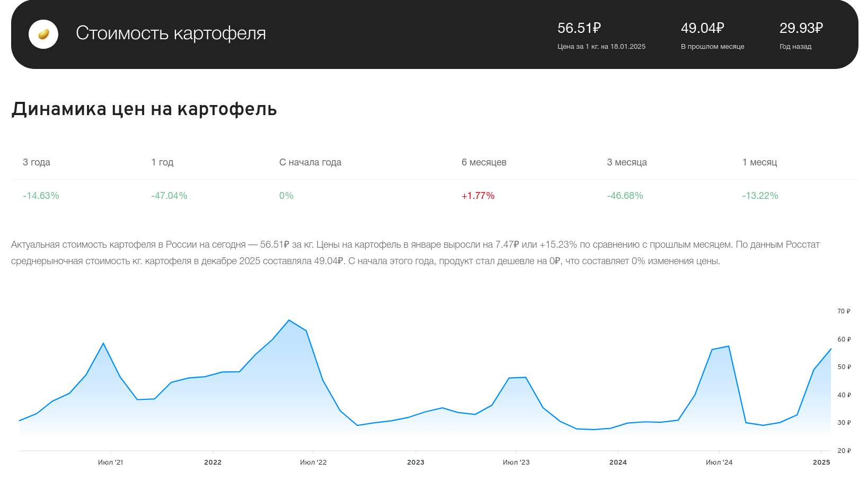The height and width of the screenshot is (497, 868).
Task: Click the final chart point at 2025
Action: pyautogui.click(x=830, y=349)
